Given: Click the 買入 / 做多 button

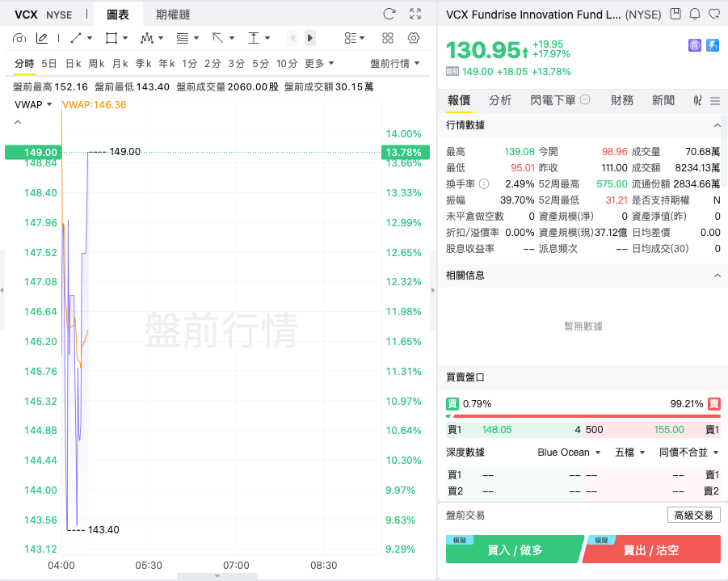Looking at the screenshot, I should pos(514,550).
